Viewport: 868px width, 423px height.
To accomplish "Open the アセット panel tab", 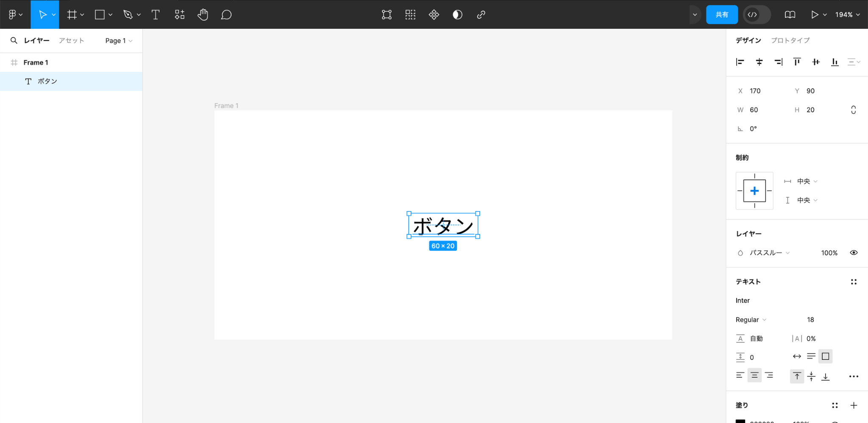I will 71,40.
